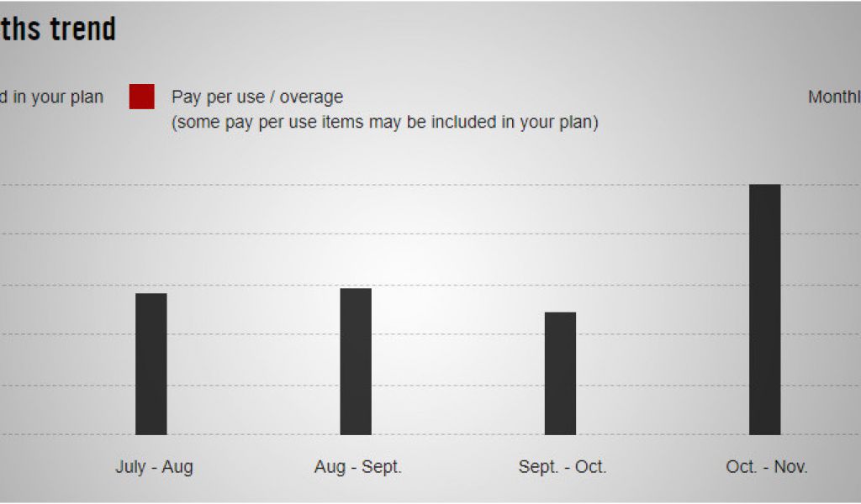Select the Aug - Sept. bar
This screenshot has height=504, width=861.
point(356,361)
